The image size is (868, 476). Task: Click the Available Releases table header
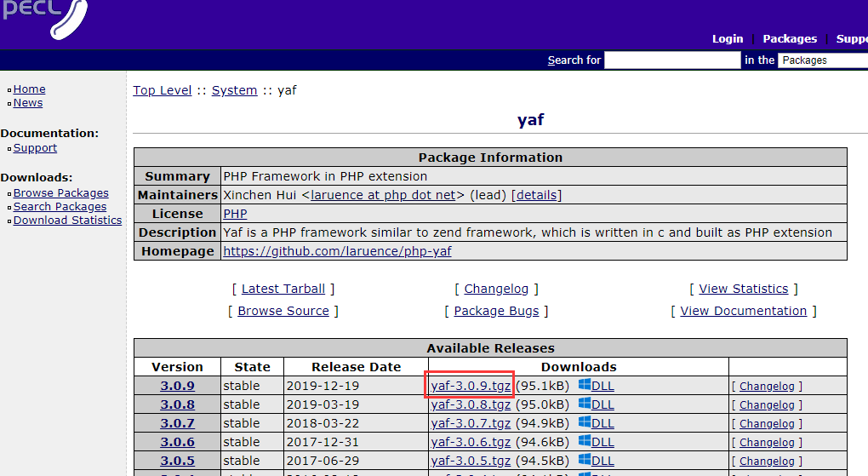pyautogui.click(x=490, y=348)
